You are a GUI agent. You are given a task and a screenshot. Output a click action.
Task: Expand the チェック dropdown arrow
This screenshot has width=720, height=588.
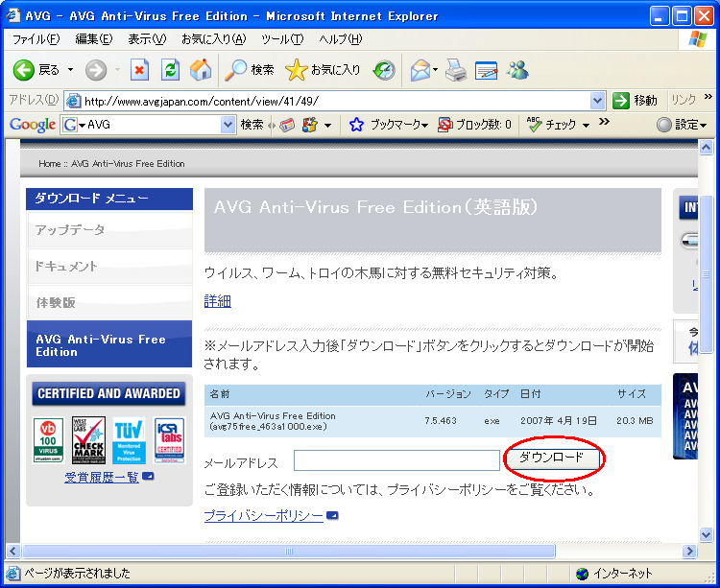586,125
